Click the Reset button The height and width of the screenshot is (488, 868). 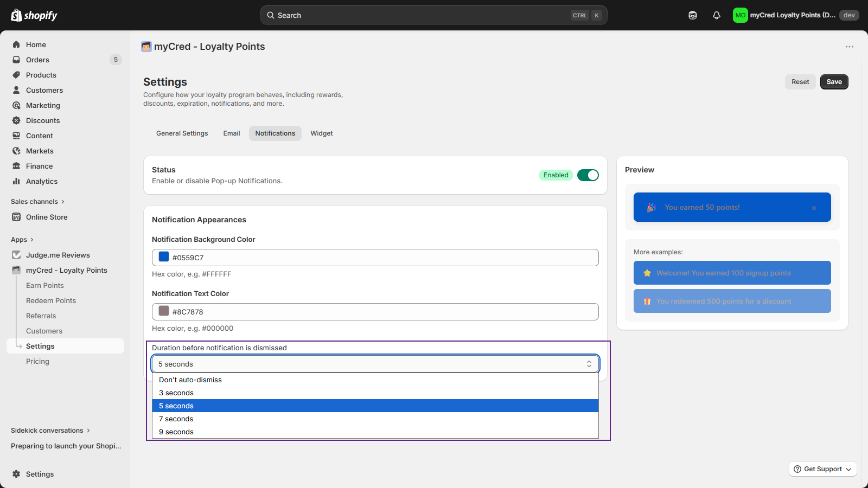pyautogui.click(x=800, y=82)
